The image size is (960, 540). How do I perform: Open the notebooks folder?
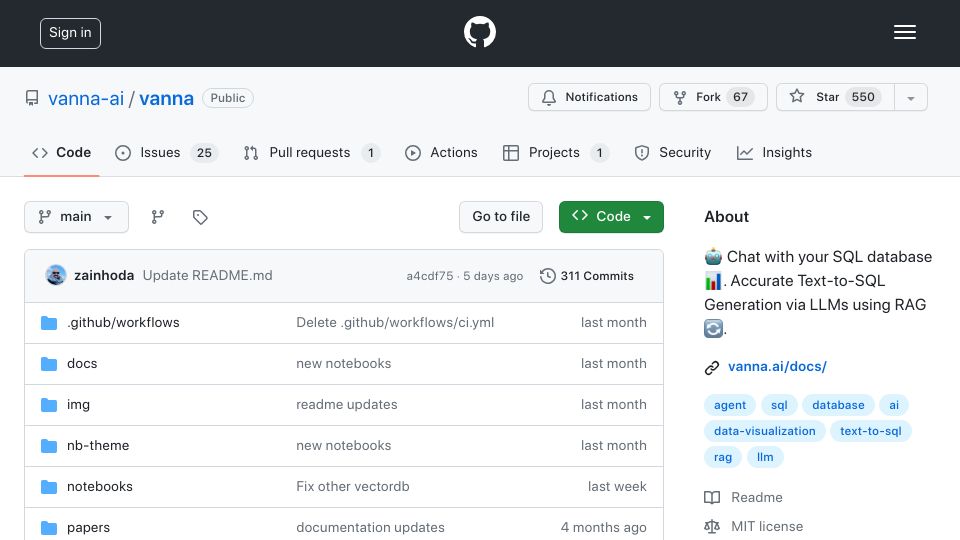point(100,487)
